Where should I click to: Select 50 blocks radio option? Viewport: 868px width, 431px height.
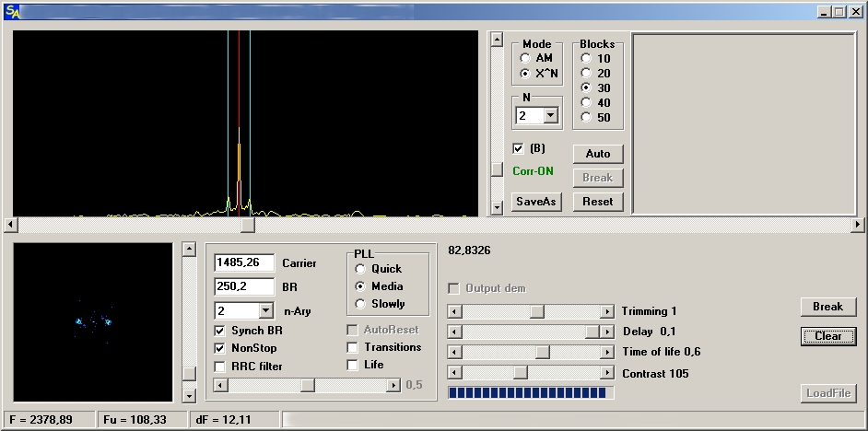point(586,117)
